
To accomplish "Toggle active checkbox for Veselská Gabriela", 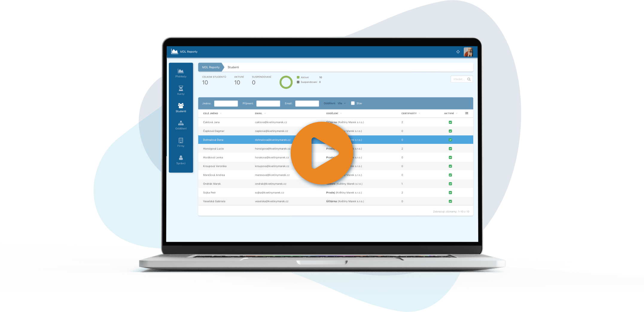I will pyautogui.click(x=450, y=201).
